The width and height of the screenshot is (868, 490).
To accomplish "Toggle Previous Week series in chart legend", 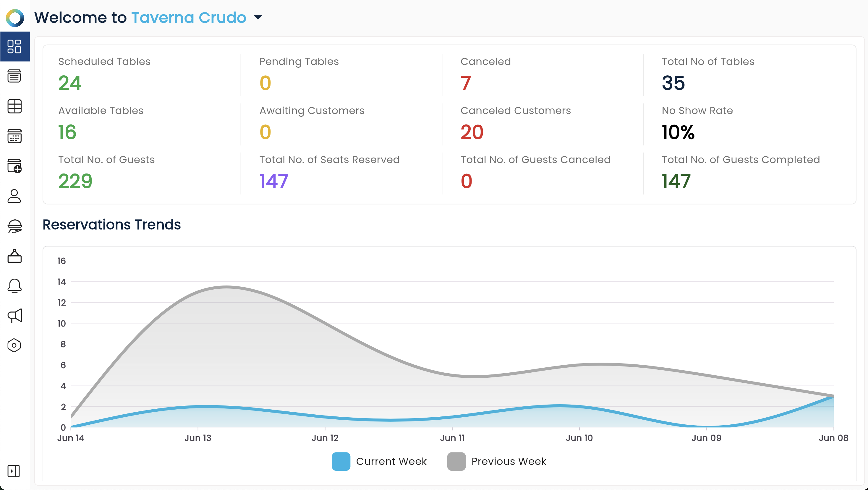I will click(x=497, y=461).
